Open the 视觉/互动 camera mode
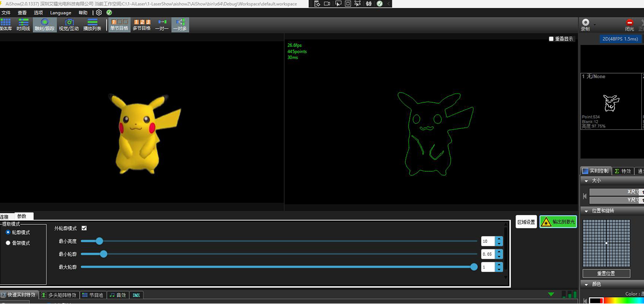 pyautogui.click(x=69, y=25)
